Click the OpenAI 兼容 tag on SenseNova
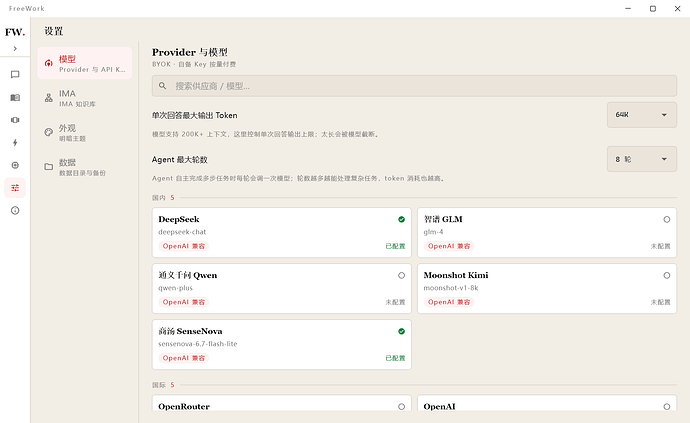 click(184, 358)
